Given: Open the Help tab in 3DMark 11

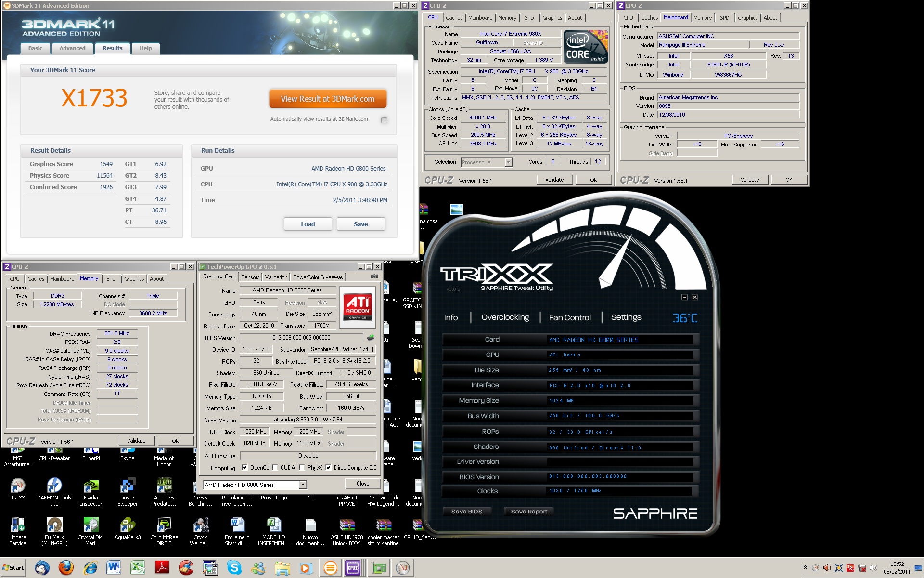Looking at the screenshot, I should pos(145,48).
